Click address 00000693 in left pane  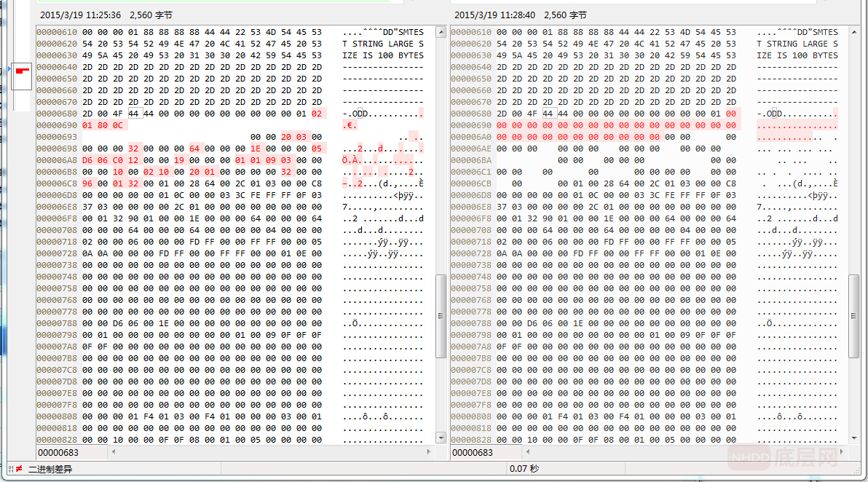(x=57, y=137)
